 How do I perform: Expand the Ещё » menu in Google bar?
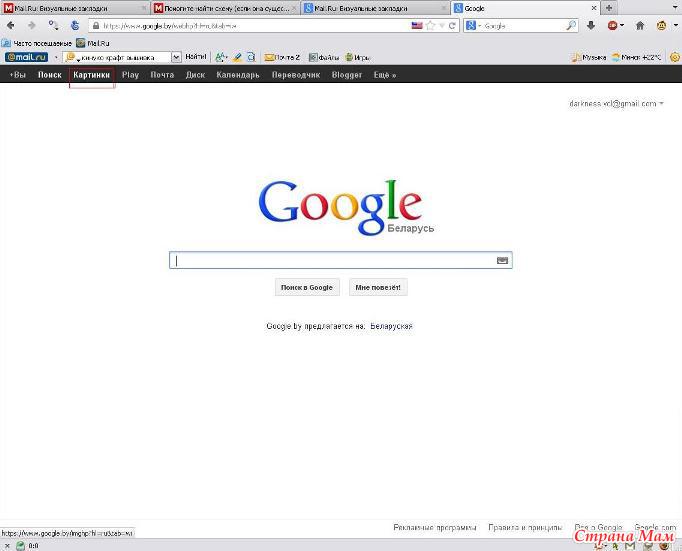coord(385,75)
